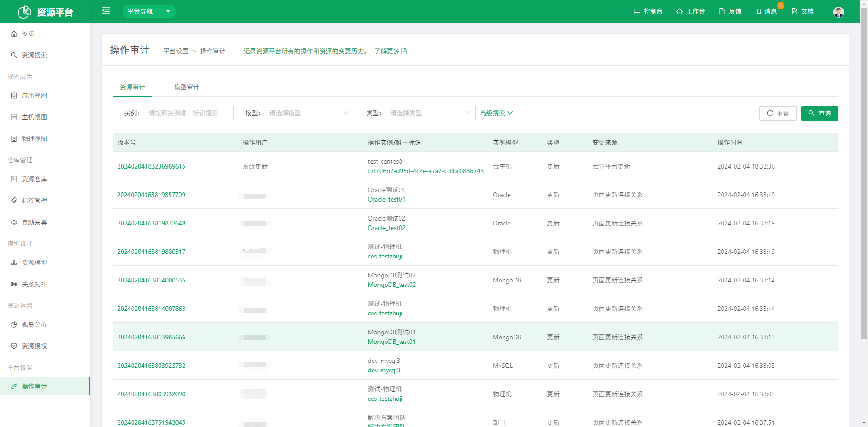
Task: Open the 类型 select dropdown
Action: (x=430, y=113)
